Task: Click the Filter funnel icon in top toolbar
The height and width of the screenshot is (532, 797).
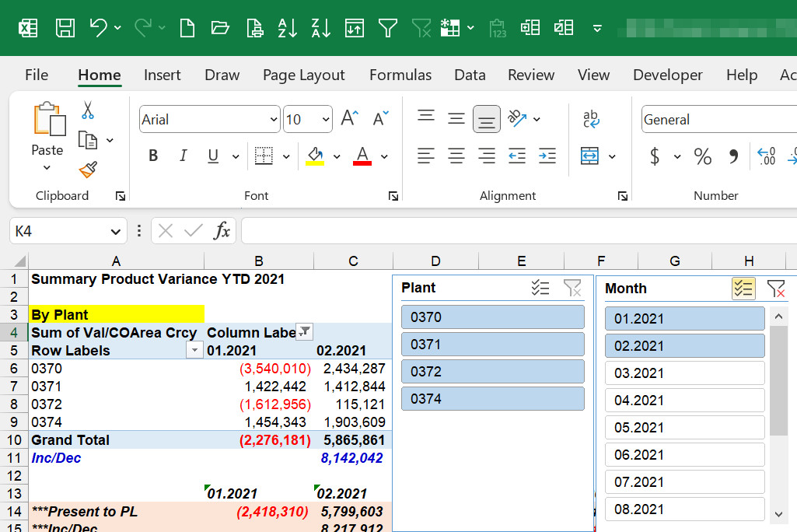Action: pos(388,28)
